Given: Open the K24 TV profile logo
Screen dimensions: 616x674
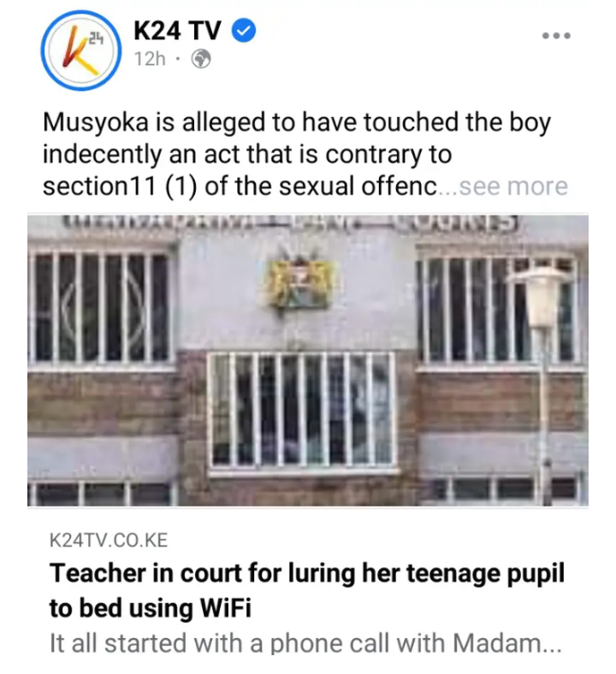Looking at the screenshot, I should [x=80, y=50].
